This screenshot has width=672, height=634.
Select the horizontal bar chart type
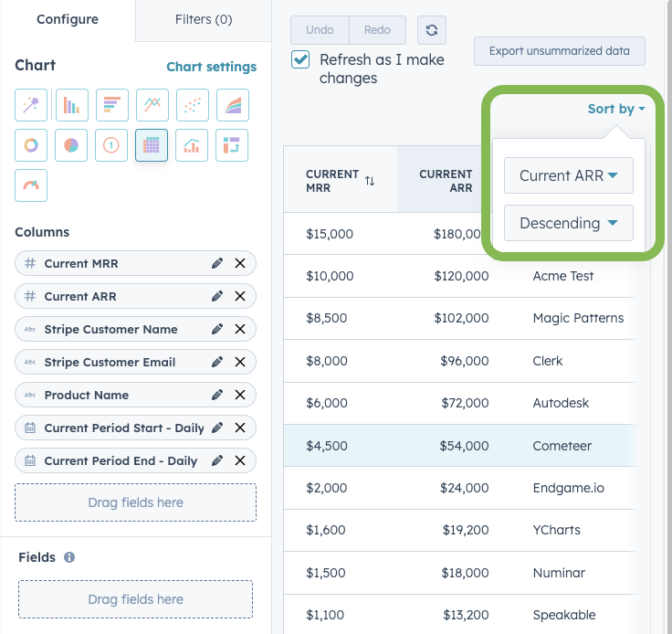click(x=111, y=105)
